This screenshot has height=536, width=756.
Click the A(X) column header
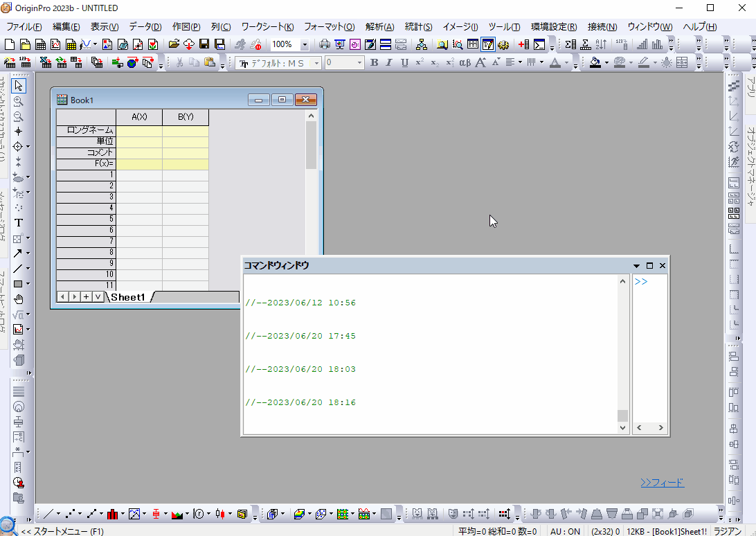[x=139, y=117]
